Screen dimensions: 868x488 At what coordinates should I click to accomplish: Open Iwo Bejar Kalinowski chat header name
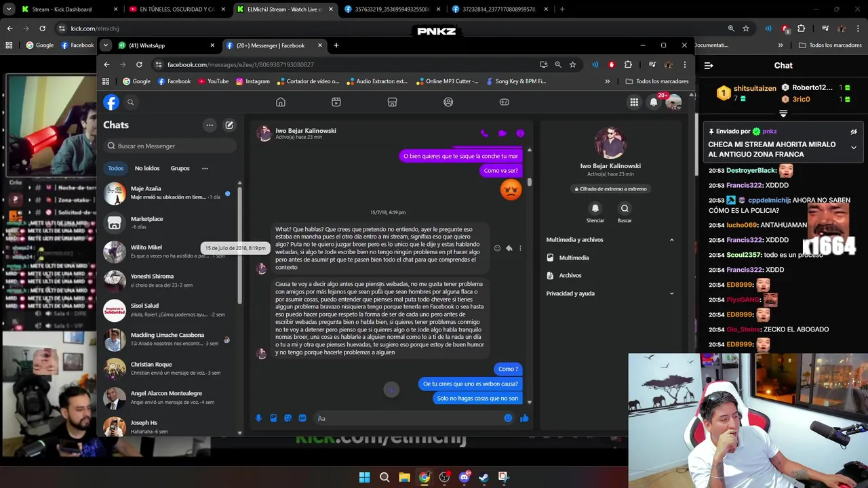305,131
